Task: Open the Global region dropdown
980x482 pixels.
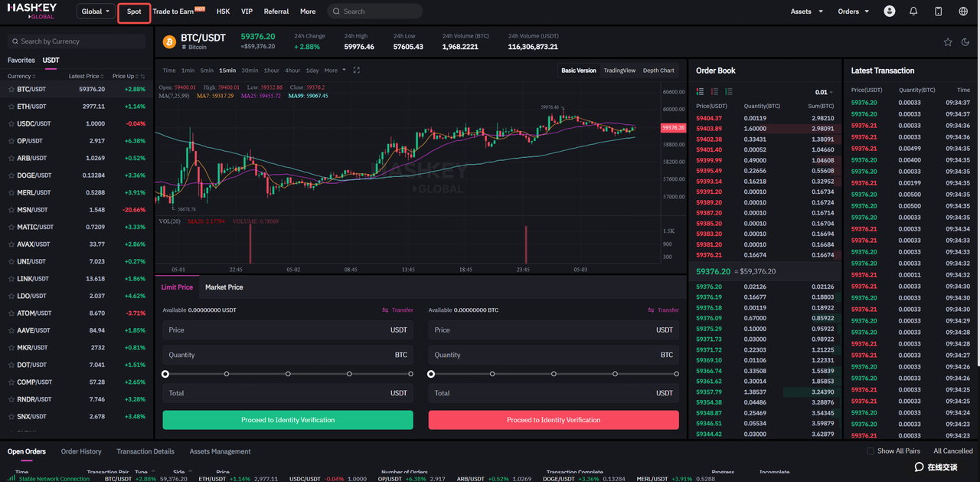Action: coord(96,11)
